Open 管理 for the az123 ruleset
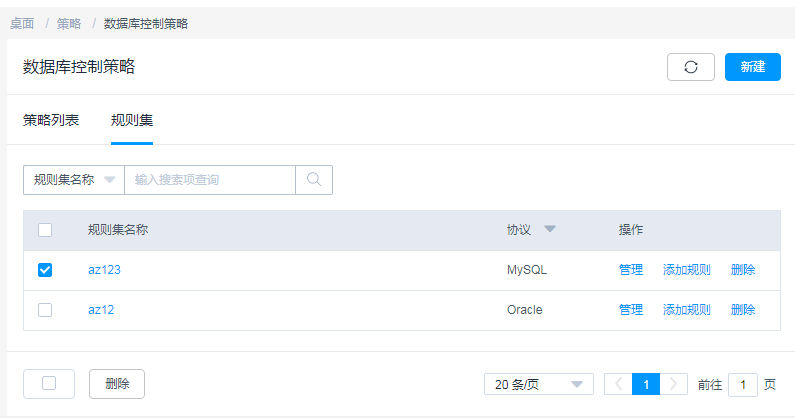 point(631,270)
